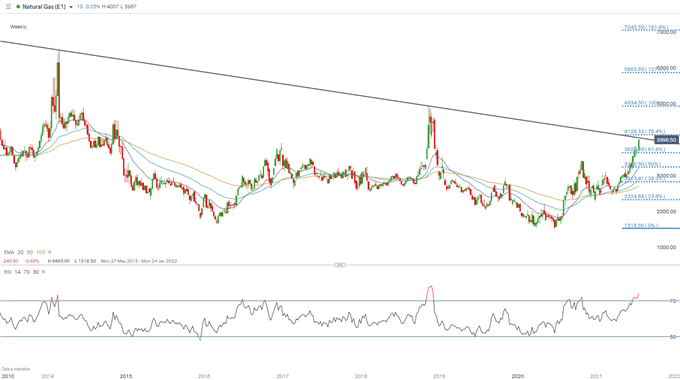Image resolution: width=680 pixels, height=380 pixels.
Task: Click the panel divider handle between chart and RSI
Action: click(340, 265)
